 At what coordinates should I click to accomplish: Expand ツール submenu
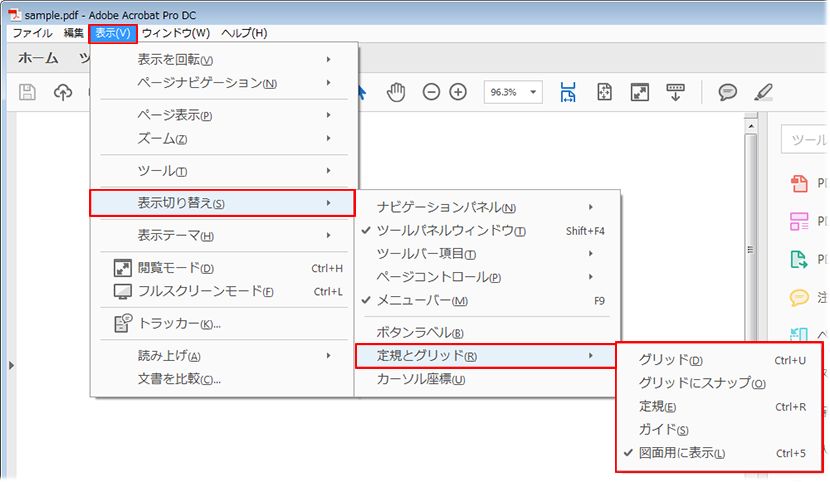[222, 170]
